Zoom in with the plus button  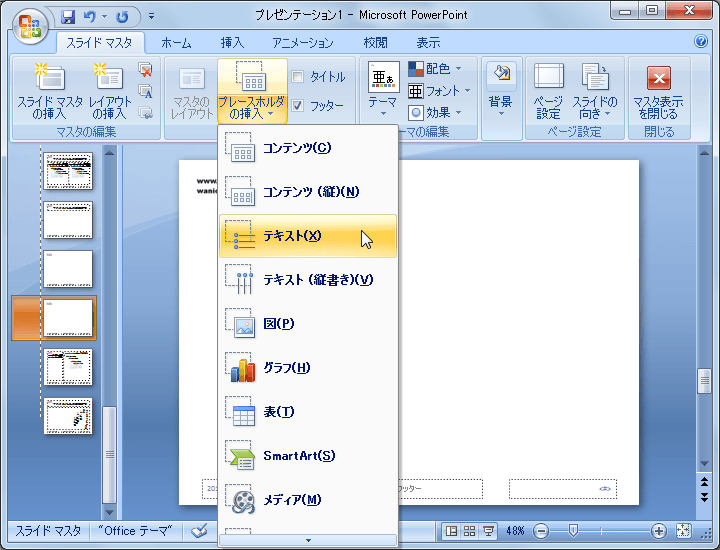[x=658, y=532]
